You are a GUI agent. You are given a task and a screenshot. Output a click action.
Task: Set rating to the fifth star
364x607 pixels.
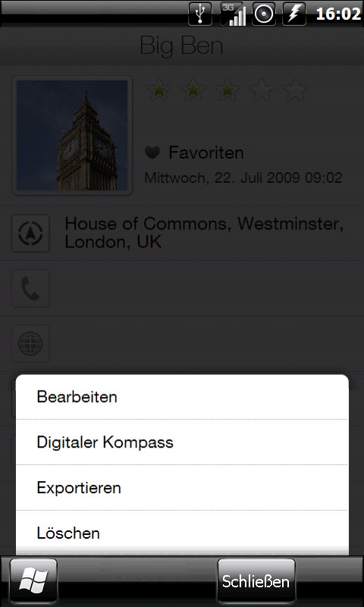pos(296,90)
